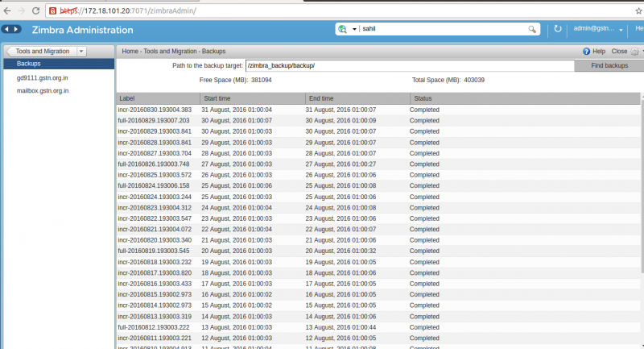The image size is (644, 349).
Task: Expand search type dropdown arrow
Action: tap(354, 29)
